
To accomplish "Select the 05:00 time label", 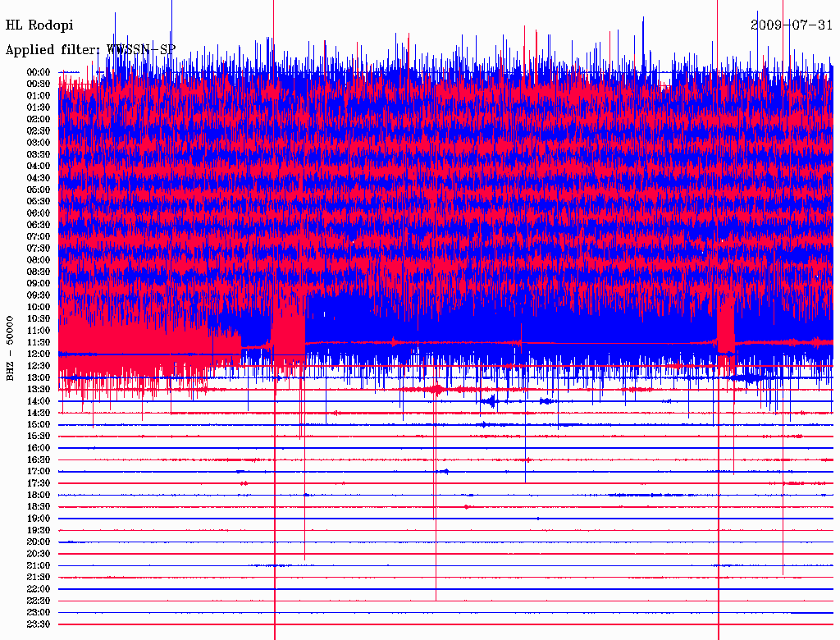I will (39, 190).
